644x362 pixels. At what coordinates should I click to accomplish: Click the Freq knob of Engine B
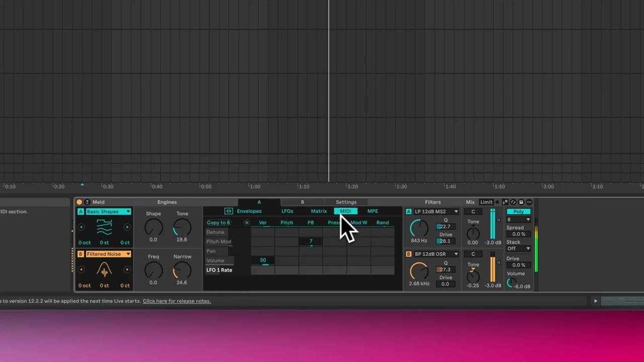pyautogui.click(x=153, y=270)
